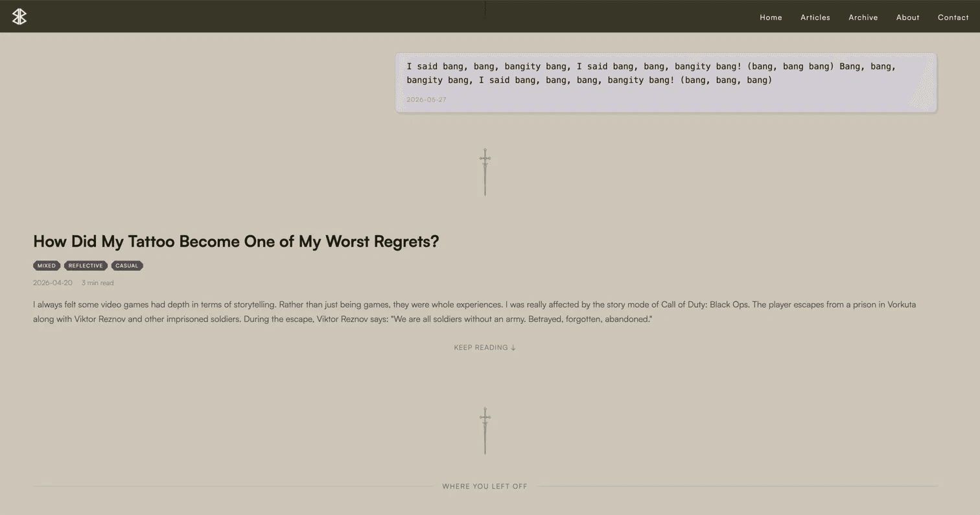Open the Archive nav item
980x515 pixels.
(863, 17)
